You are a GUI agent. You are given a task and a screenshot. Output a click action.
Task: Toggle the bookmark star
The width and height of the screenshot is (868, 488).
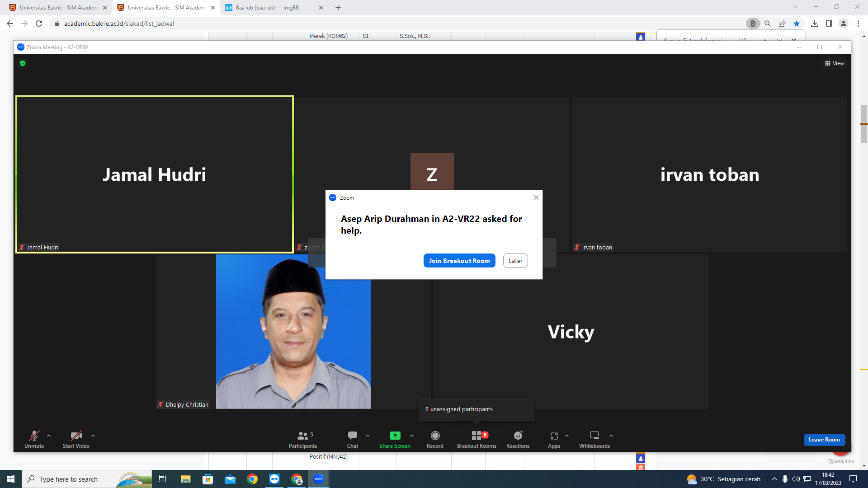[797, 23]
